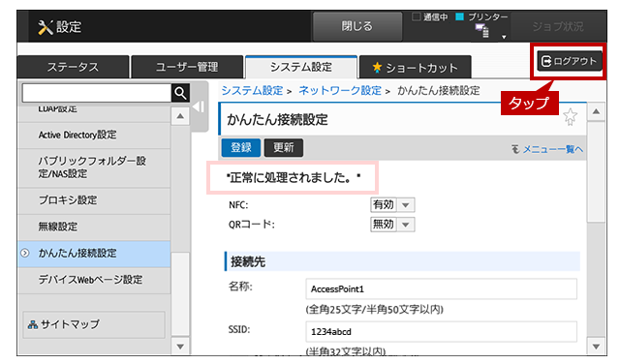620x364 pixels.
Task: Focus the sidebar search input field
Action: tap(97, 93)
